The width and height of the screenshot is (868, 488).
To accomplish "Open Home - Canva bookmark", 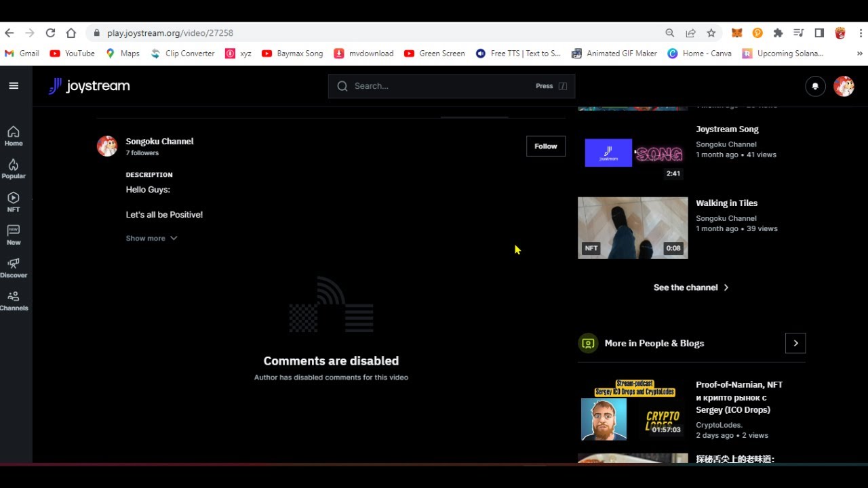I will (x=700, y=53).
